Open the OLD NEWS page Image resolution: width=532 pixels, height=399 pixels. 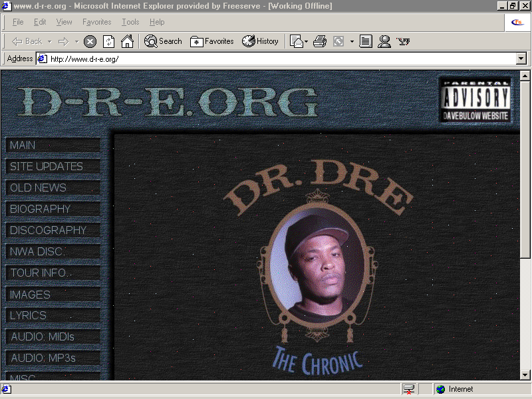53,188
